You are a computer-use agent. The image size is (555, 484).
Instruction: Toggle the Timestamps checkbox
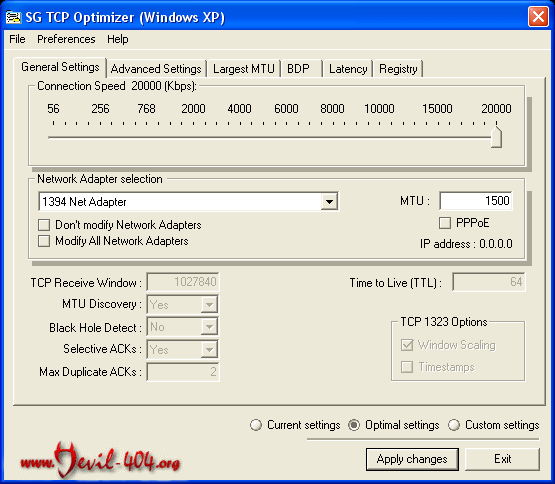pyautogui.click(x=407, y=367)
